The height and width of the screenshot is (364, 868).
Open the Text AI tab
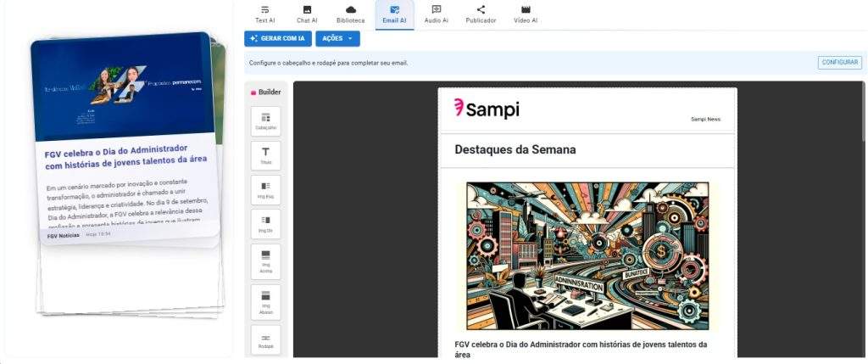point(264,14)
